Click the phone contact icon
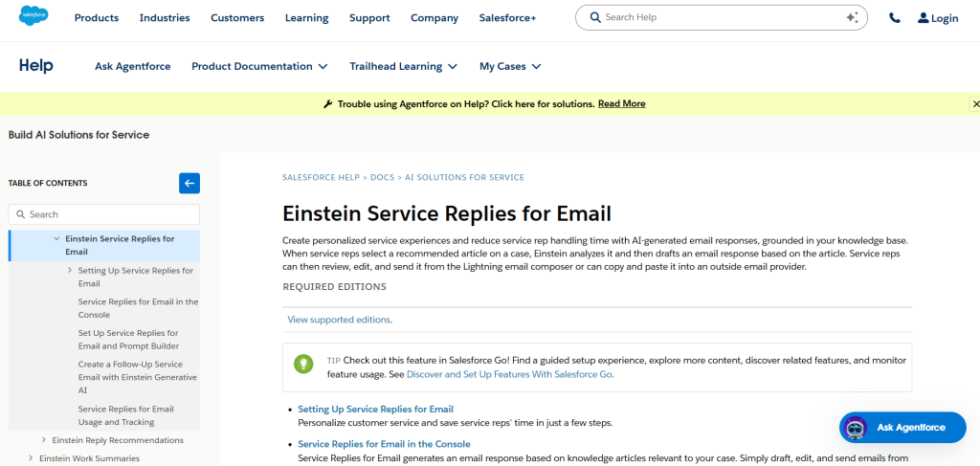The image size is (980, 466). coord(894,17)
